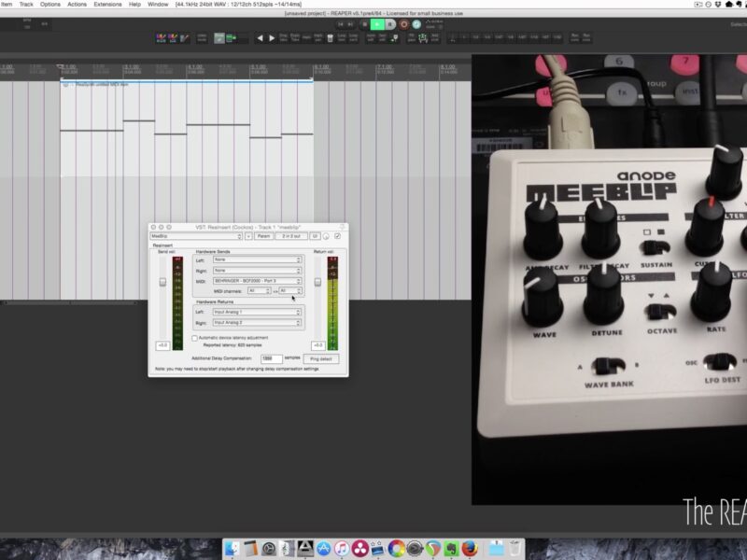
Task: Toggle the ReaInsert plugin bypass checkbox
Action: (338, 237)
